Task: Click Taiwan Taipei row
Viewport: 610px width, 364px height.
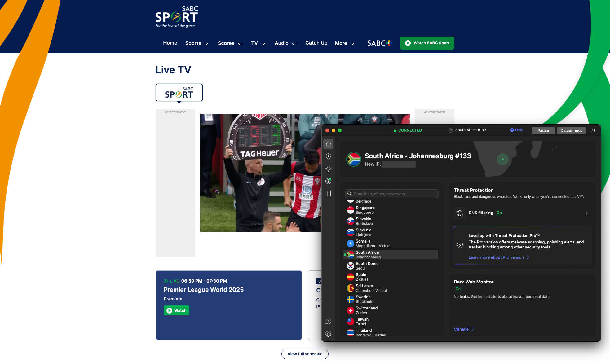Action: coord(390,322)
